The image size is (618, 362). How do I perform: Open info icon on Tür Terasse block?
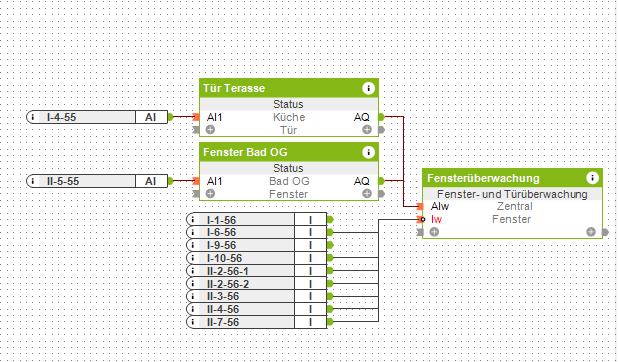[368, 88]
